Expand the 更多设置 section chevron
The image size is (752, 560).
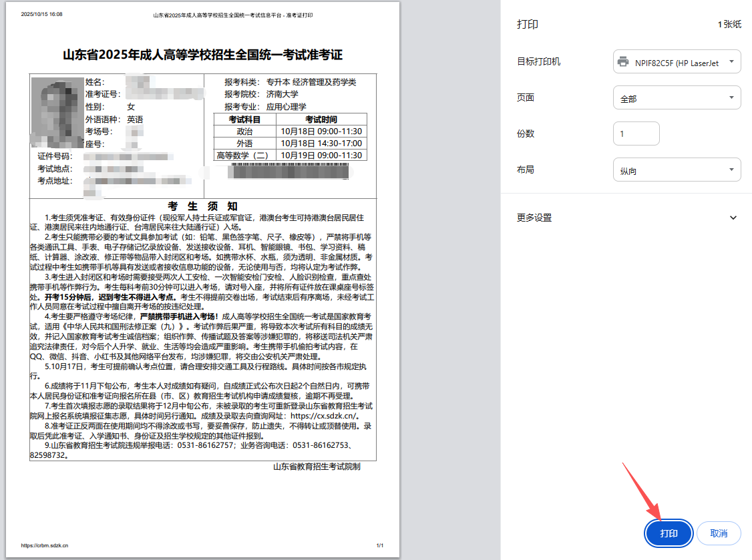(733, 218)
